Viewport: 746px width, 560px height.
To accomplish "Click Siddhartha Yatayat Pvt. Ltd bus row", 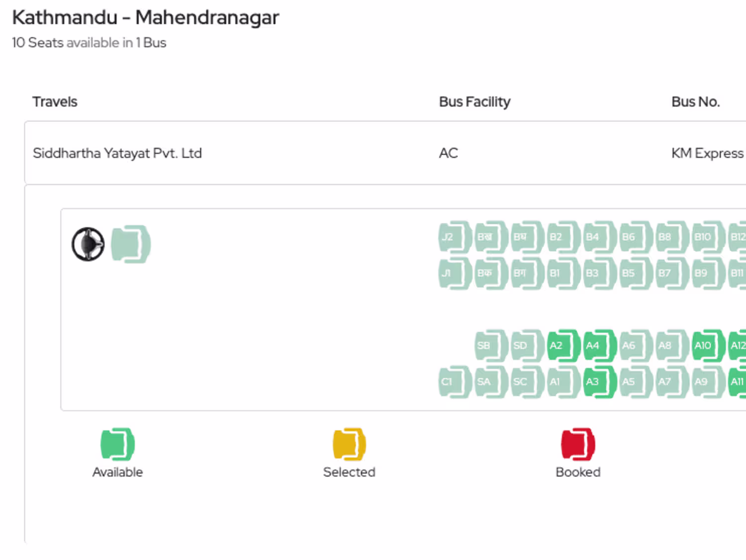I will 117,153.
